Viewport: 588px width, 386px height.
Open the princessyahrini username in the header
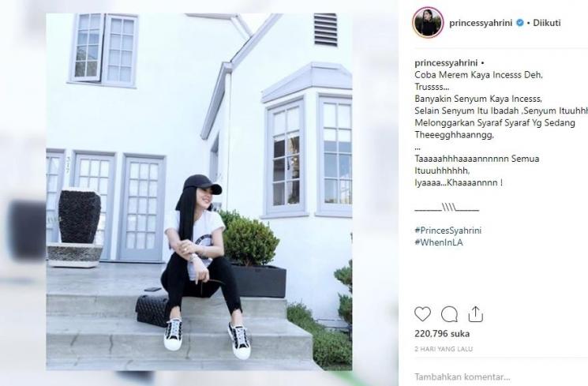481,23
